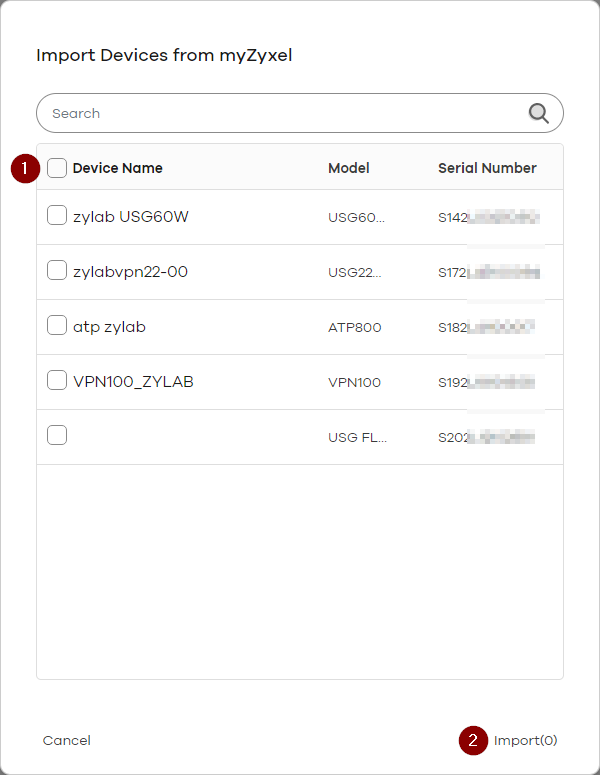Click the search magnifier icon
The height and width of the screenshot is (775, 600).
(538, 113)
